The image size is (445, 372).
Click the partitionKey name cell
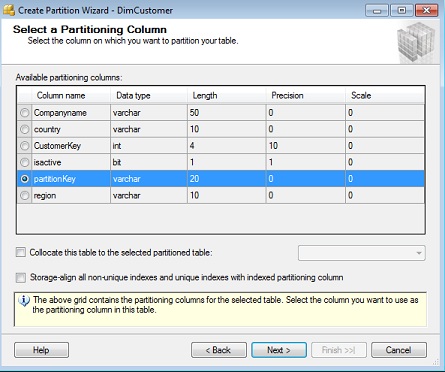(71, 179)
